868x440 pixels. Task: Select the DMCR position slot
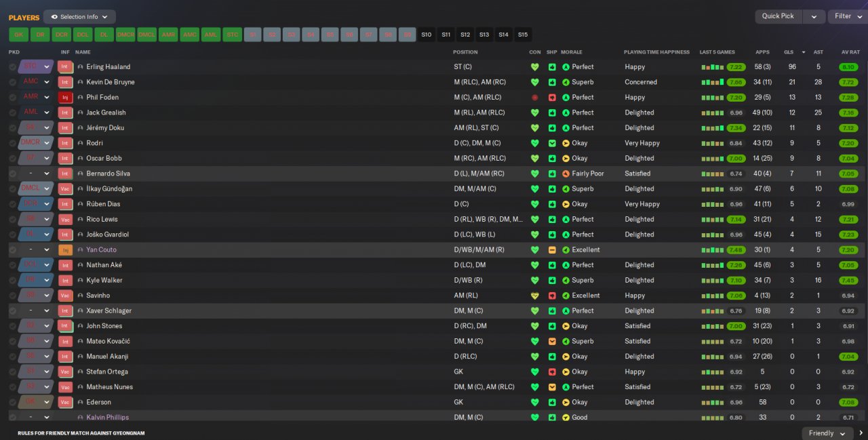coord(125,35)
